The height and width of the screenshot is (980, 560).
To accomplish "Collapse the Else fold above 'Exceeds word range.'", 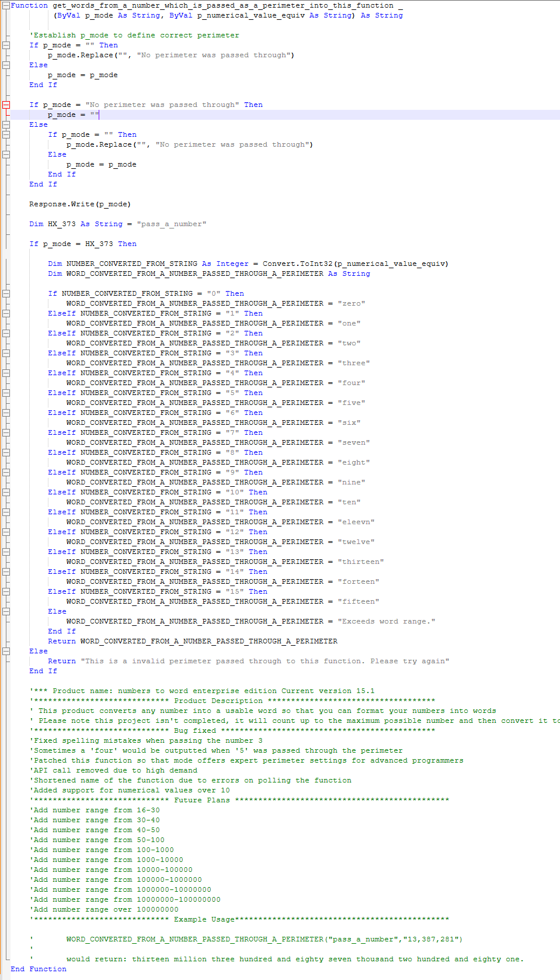I will pyautogui.click(x=6, y=611).
